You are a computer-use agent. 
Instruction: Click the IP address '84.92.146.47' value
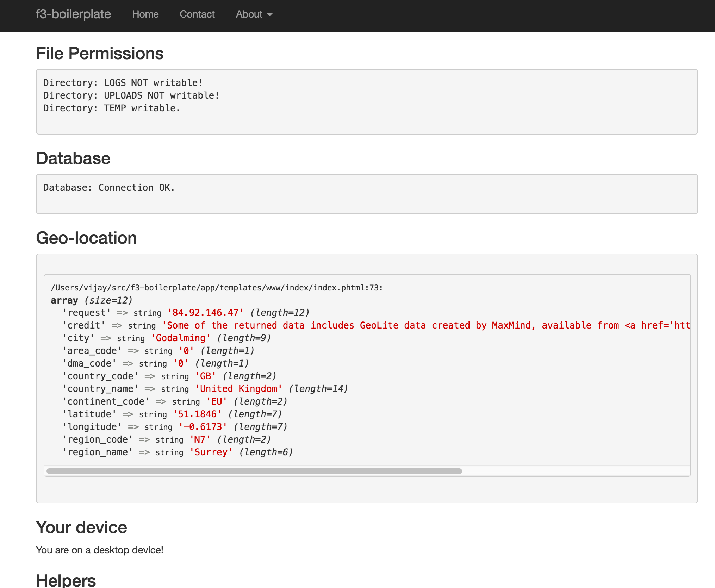[205, 313]
